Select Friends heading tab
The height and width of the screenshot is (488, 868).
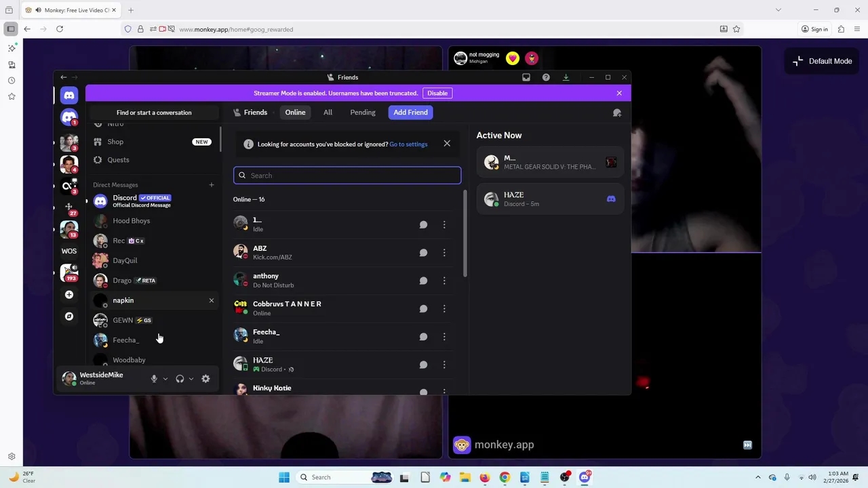click(250, 113)
